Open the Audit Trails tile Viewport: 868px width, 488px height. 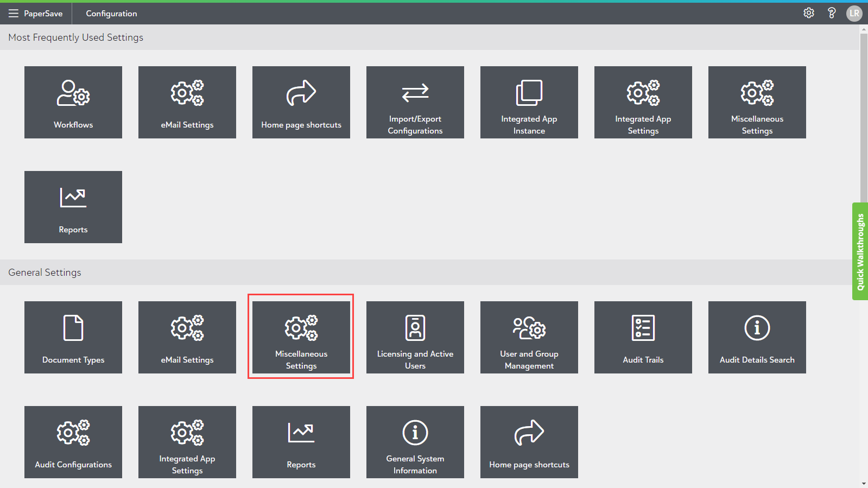(643, 337)
